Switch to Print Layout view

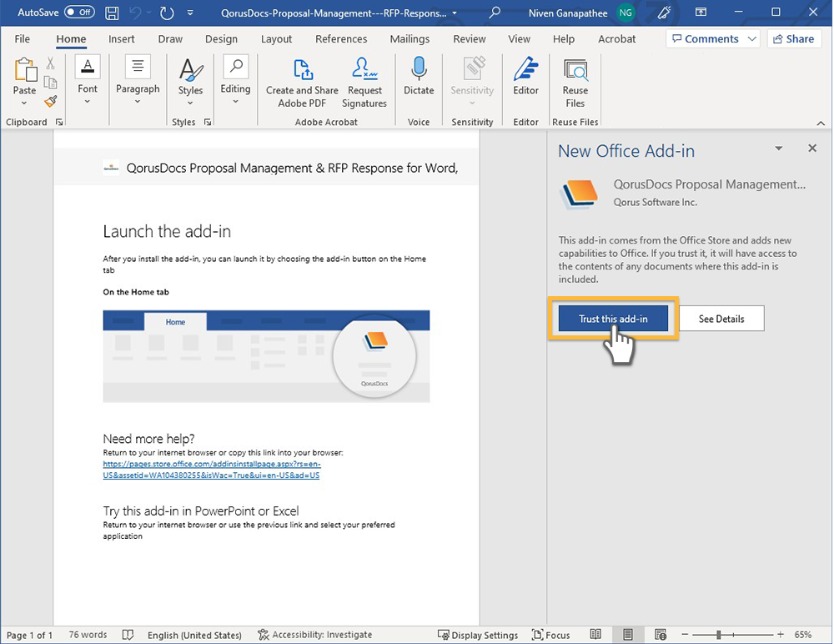(x=628, y=635)
